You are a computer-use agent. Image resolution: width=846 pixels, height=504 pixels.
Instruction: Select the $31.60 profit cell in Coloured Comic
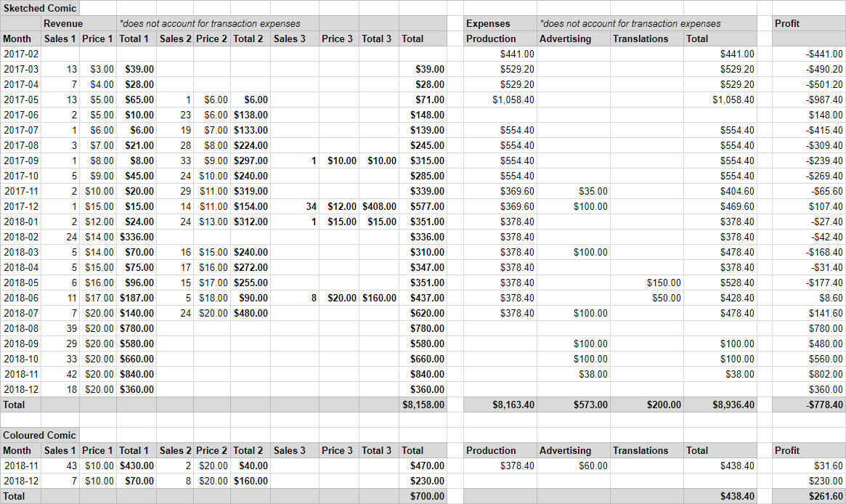point(809,466)
